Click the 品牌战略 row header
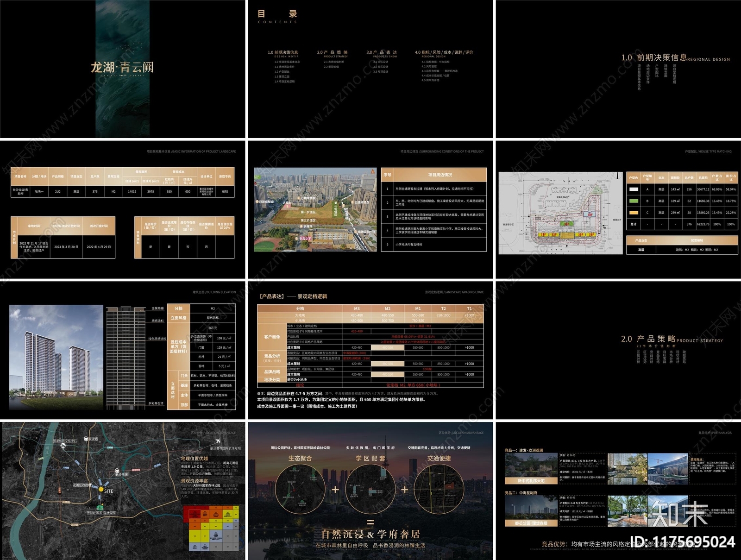 [x=272, y=371]
